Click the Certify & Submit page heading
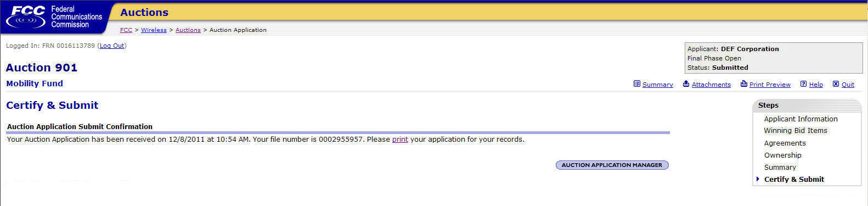The width and height of the screenshot is (868, 206). click(52, 105)
